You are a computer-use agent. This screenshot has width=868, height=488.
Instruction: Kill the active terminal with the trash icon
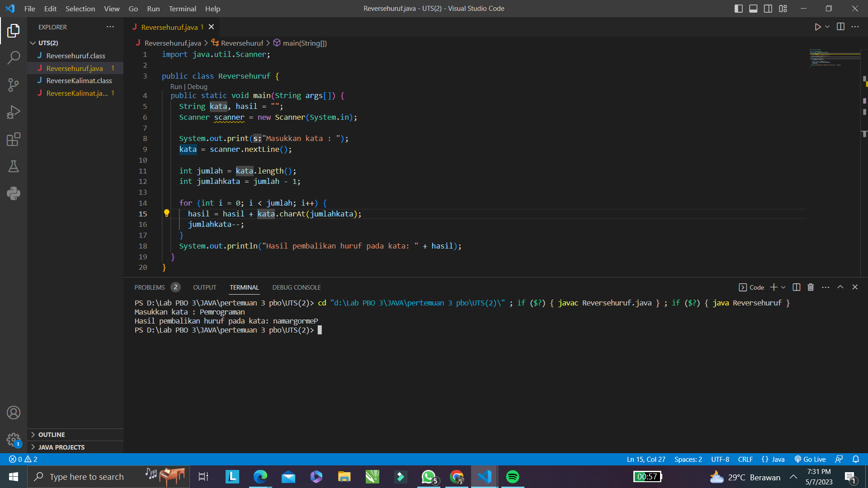coord(810,287)
